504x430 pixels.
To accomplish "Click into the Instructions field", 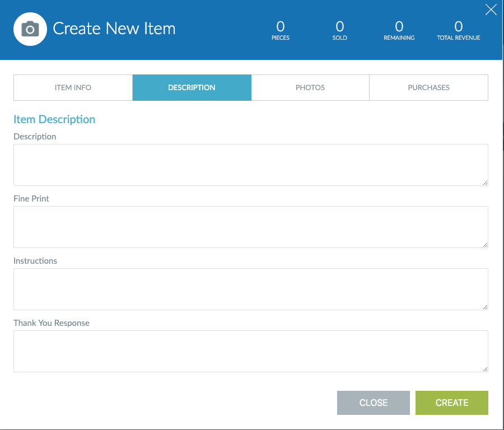I will (x=250, y=289).
